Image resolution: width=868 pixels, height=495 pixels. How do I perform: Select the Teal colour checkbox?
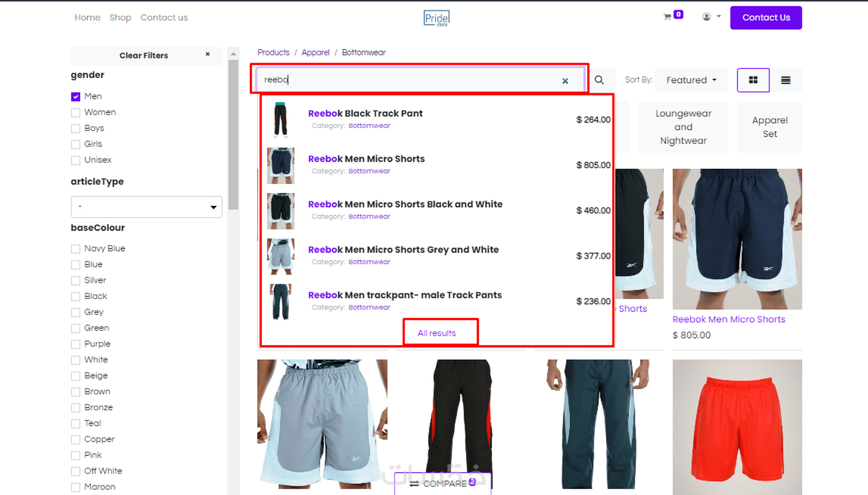point(76,423)
